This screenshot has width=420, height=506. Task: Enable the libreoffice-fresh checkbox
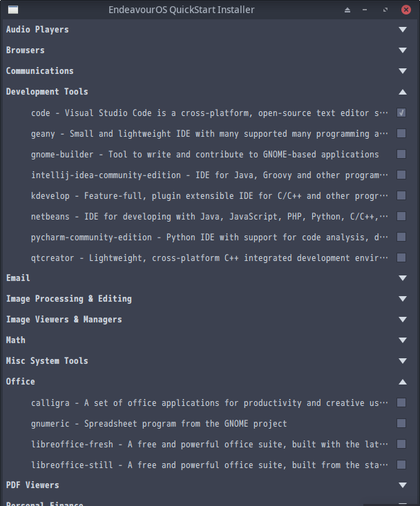pyautogui.click(x=401, y=444)
